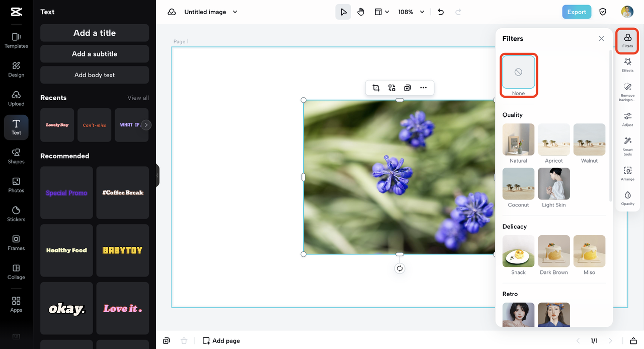Open the Shapes sidebar panel
644x349 pixels.
point(16,156)
